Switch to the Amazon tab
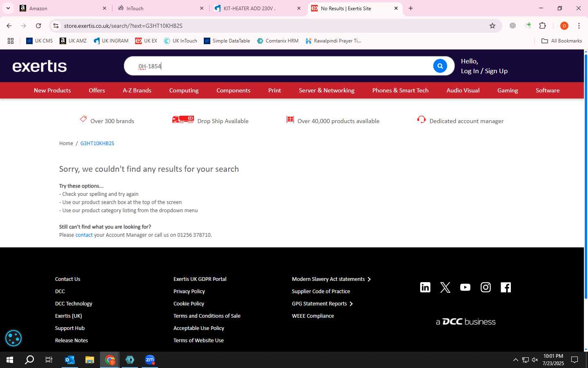 tap(63, 8)
